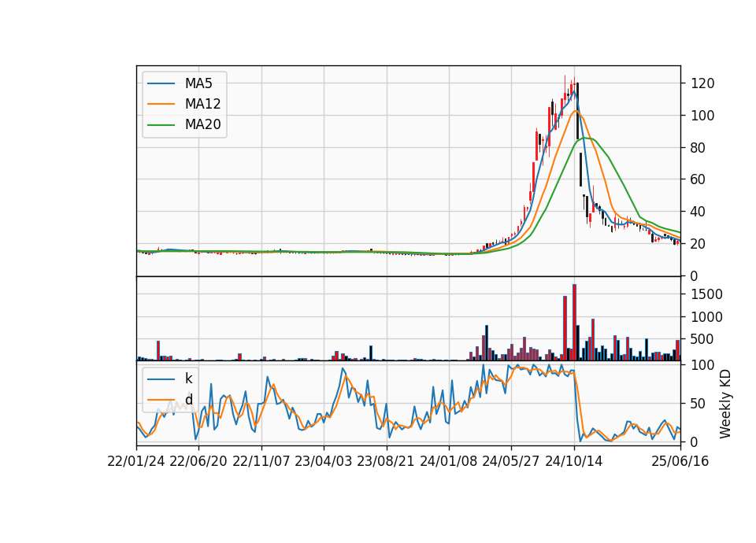
Task: Click the 500 volume axis label
Action: pos(702,339)
